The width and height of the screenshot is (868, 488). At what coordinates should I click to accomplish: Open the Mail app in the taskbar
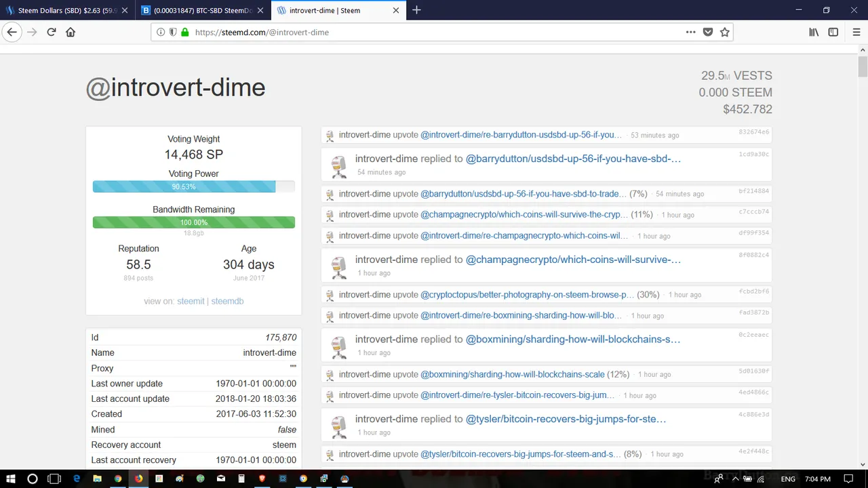click(x=221, y=479)
